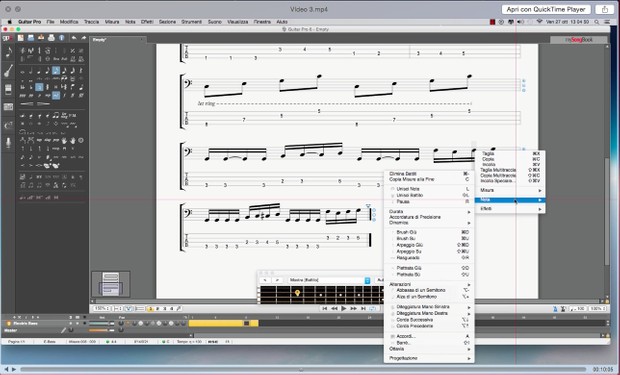Click the print icon in toolbar
Viewport: 620px width, 375px height.
pyautogui.click(x=51, y=38)
